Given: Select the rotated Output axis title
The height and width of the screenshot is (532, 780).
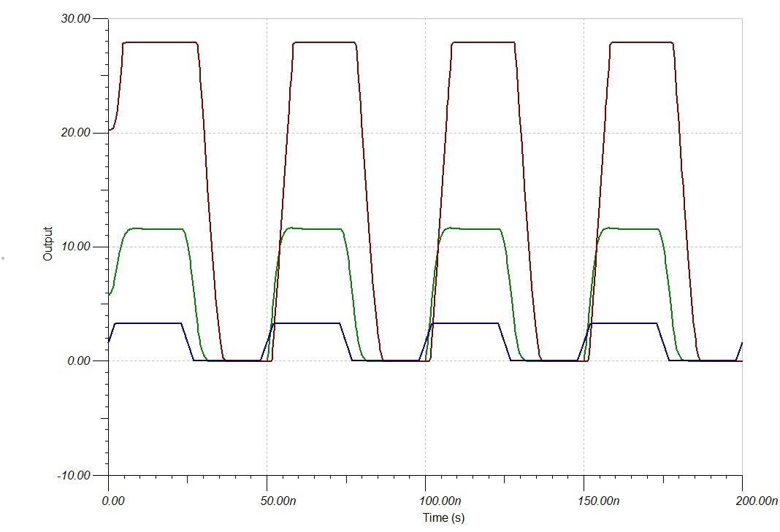Looking at the screenshot, I should click(x=47, y=244).
